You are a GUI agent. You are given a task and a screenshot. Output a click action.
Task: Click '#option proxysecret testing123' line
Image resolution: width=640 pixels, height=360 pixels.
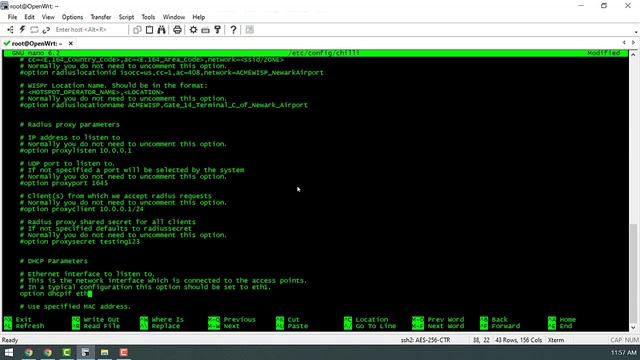coord(80,242)
